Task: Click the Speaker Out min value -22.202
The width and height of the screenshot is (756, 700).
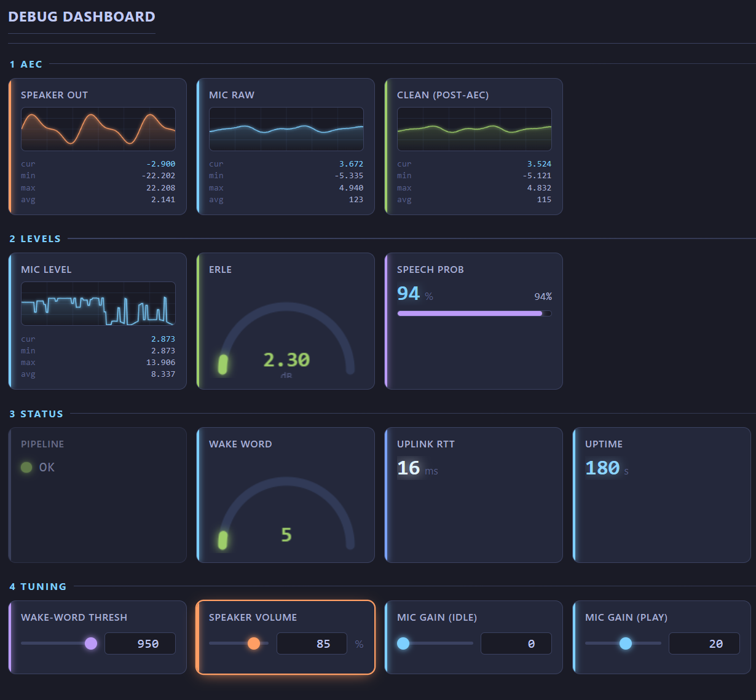Action: click(x=159, y=175)
